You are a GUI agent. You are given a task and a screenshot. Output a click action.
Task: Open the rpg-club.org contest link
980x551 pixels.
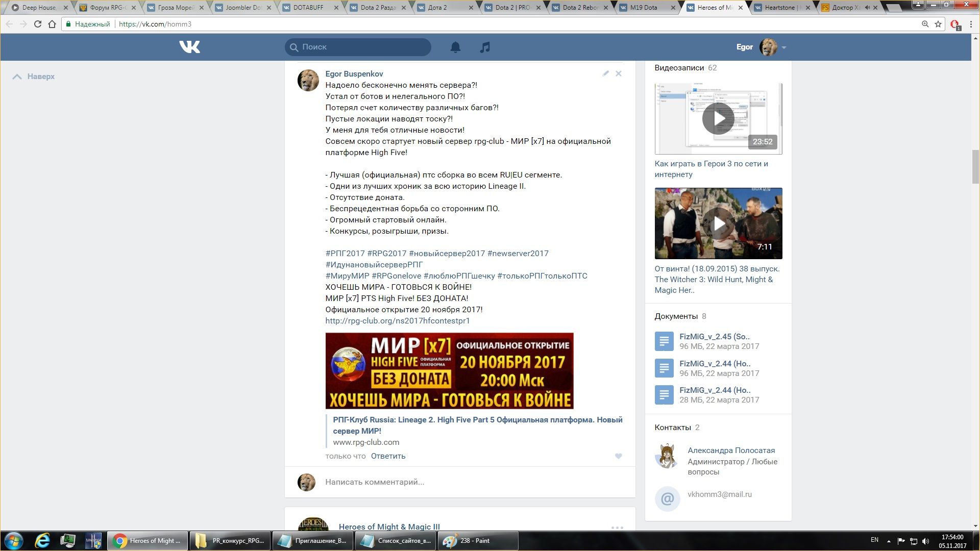click(x=397, y=321)
